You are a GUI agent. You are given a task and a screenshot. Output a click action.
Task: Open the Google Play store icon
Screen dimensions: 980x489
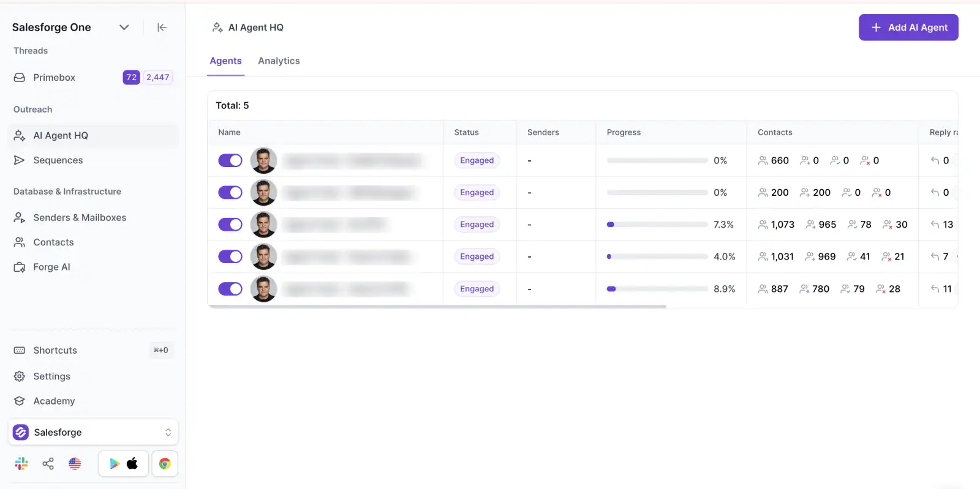pyautogui.click(x=114, y=464)
